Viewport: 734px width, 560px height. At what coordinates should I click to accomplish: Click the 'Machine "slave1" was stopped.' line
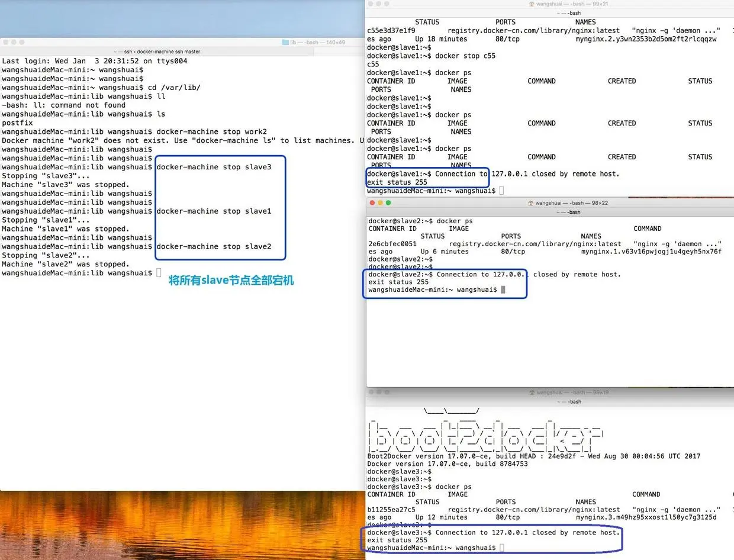click(x=65, y=229)
